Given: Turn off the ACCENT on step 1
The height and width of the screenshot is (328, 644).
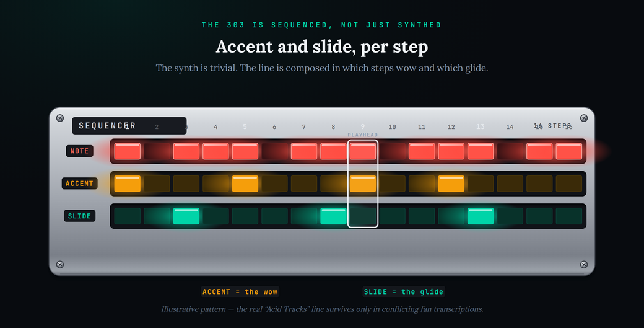Looking at the screenshot, I should click(128, 184).
